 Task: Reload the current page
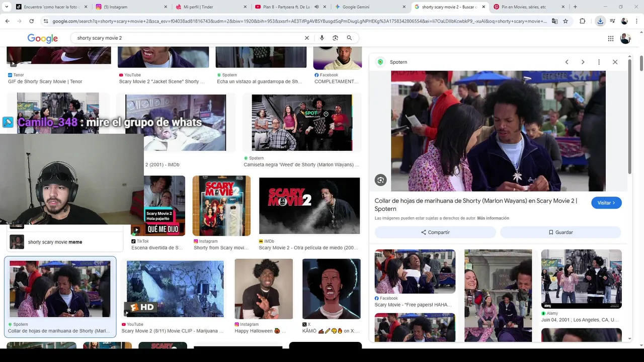(31, 21)
